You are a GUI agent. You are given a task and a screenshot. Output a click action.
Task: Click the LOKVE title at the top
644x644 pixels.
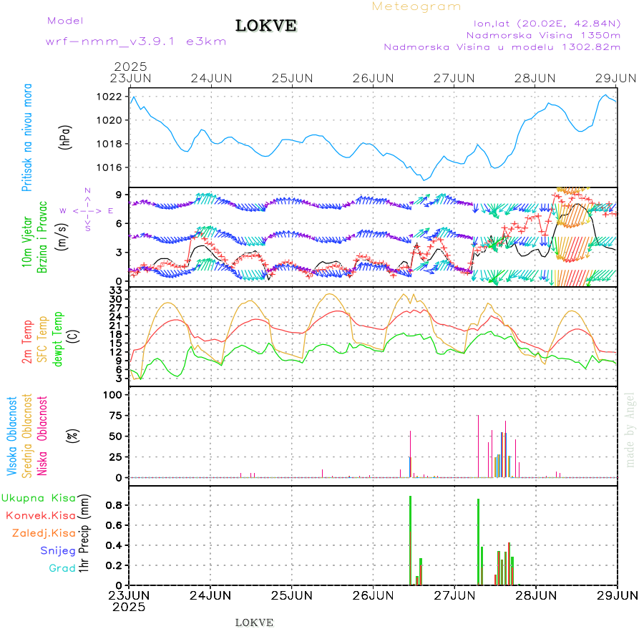pyautogui.click(x=266, y=26)
